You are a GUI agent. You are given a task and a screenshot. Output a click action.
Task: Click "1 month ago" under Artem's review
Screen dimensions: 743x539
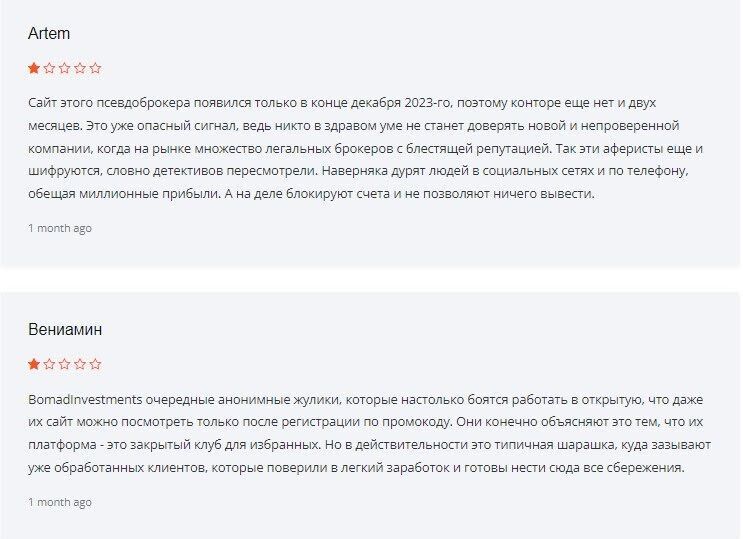pos(60,228)
